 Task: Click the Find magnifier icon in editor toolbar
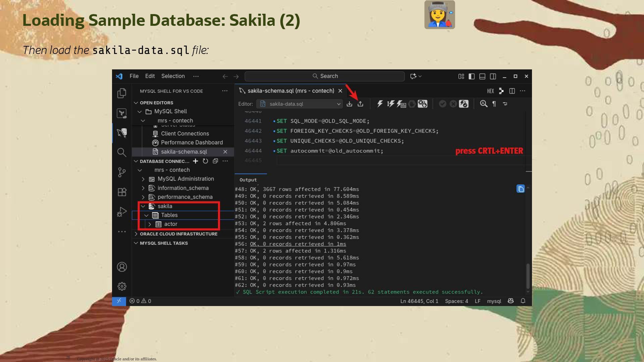pos(483,104)
